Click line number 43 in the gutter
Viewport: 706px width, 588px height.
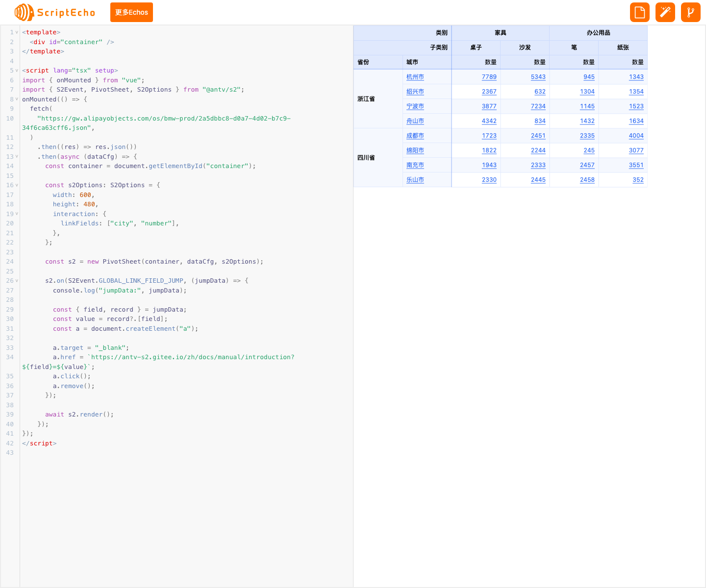(10, 453)
